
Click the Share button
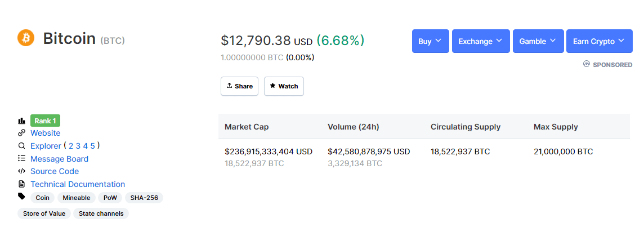click(x=239, y=86)
